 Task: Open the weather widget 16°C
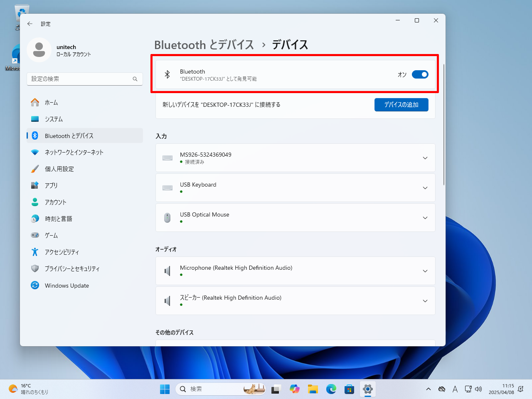[x=29, y=389]
